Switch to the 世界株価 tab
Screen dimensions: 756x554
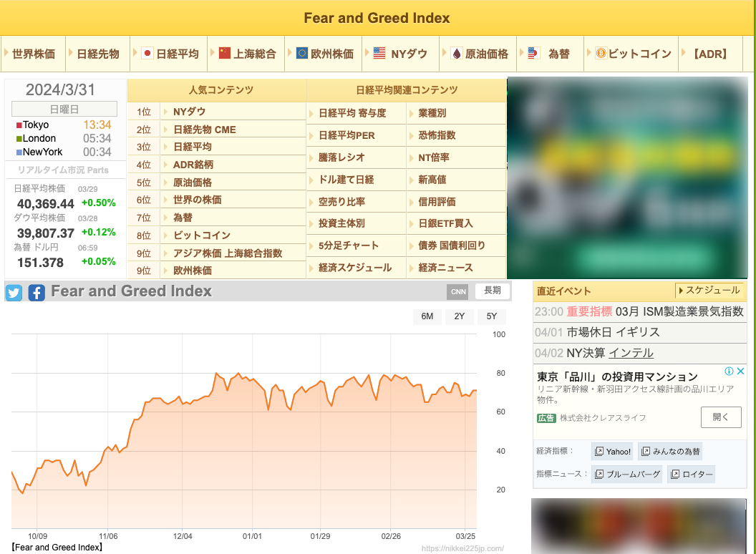[x=32, y=53]
